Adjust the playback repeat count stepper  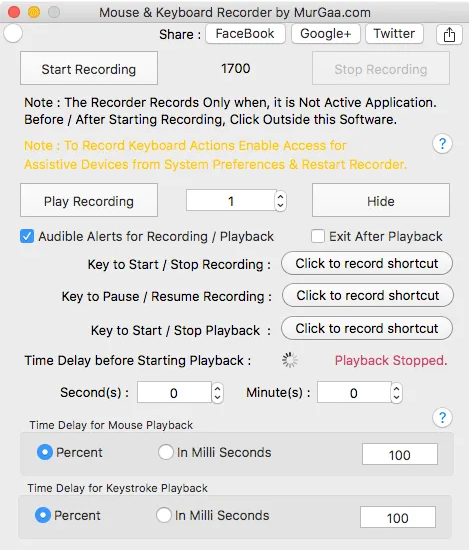(x=280, y=201)
